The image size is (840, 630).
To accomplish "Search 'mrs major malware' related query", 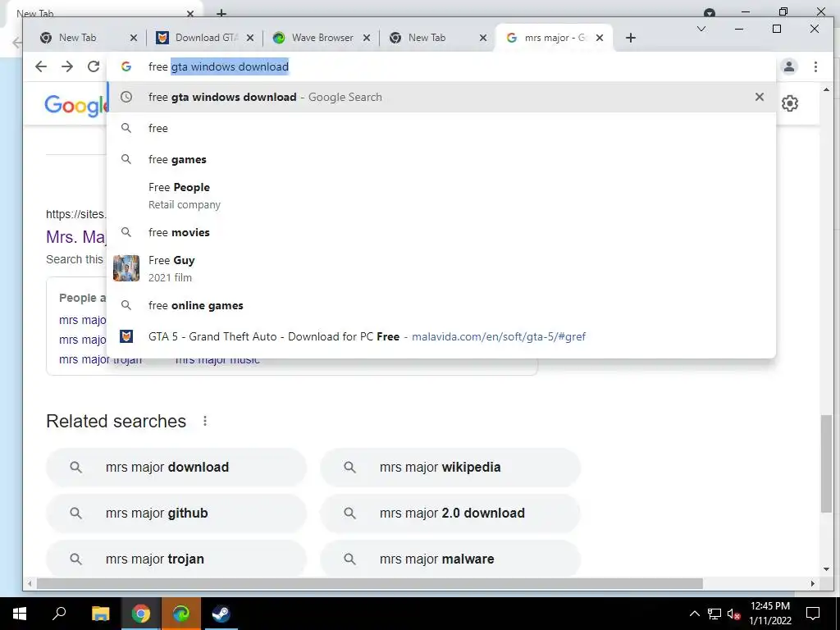I will click(x=450, y=559).
